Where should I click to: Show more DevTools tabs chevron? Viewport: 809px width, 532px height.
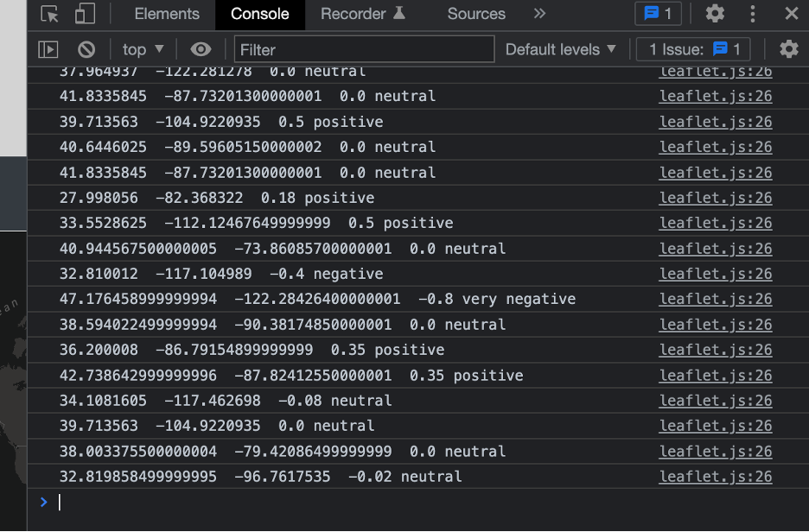539,14
